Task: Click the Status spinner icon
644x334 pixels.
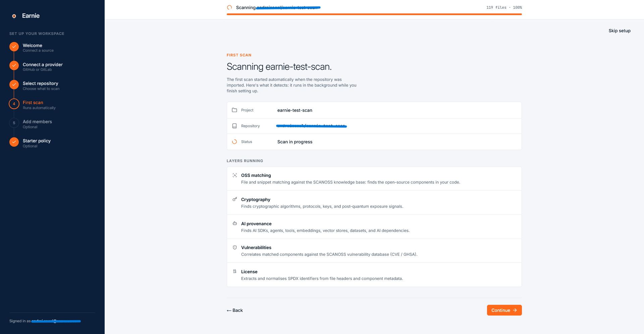Action: click(x=234, y=142)
